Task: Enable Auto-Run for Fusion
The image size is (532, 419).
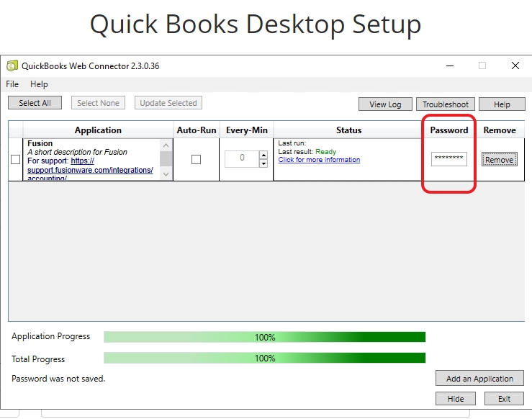Action: (x=196, y=160)
